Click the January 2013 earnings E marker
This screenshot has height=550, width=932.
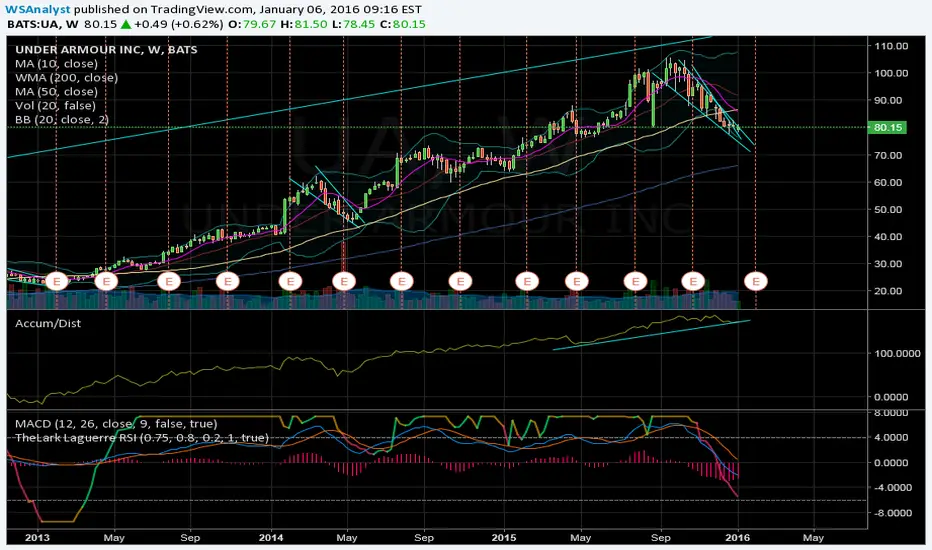tap(57, 281)
